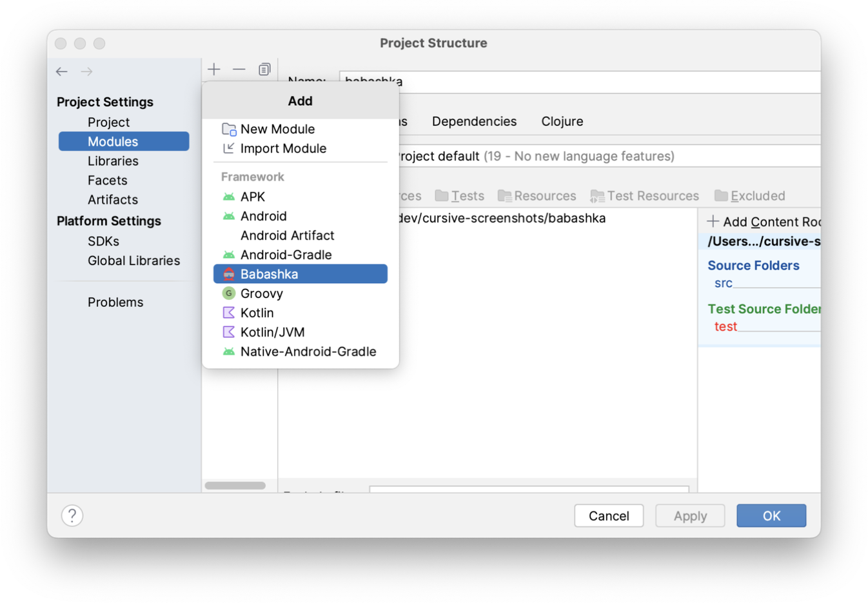Viewport: 868px width, 603px height.
Task: Click the test source folder entry
Action: [x=725, y=326]
